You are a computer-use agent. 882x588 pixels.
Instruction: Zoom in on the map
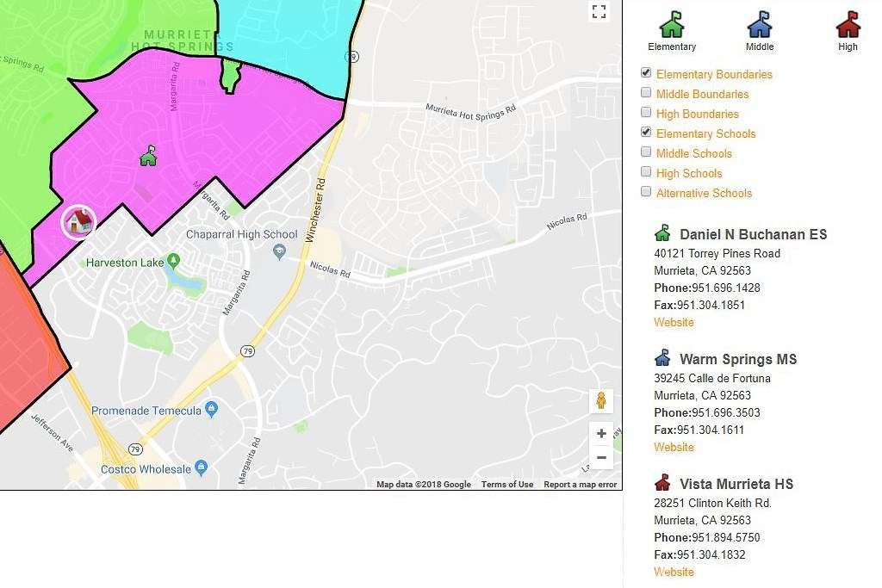(x=601, y=434)
